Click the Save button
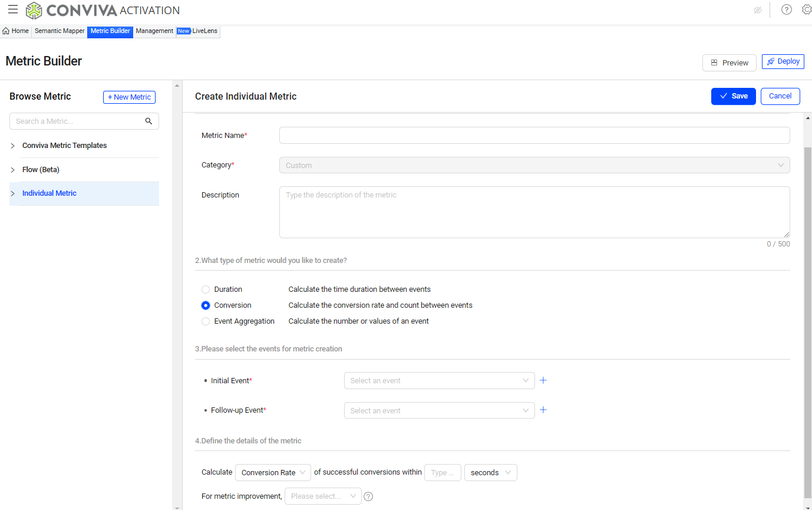Image resolution: width=812 pixels, height=510 pixels. pos(733,96)
